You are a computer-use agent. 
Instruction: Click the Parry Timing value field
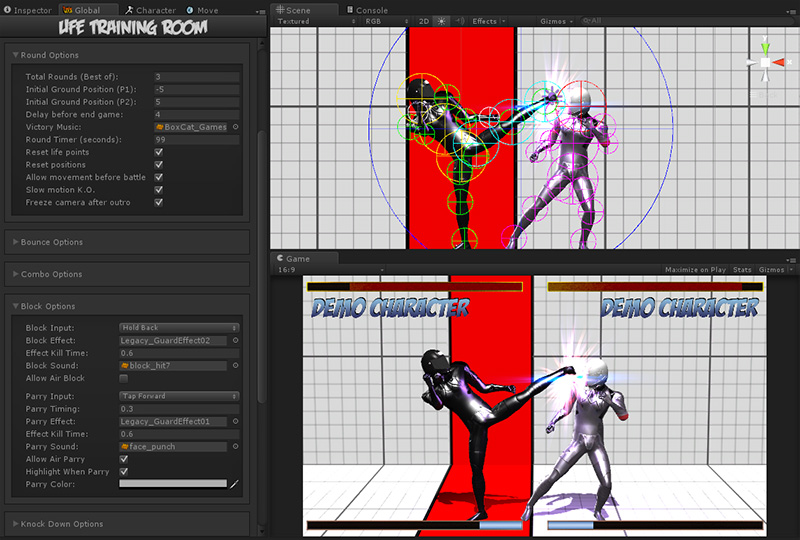(x=179, y=409)
